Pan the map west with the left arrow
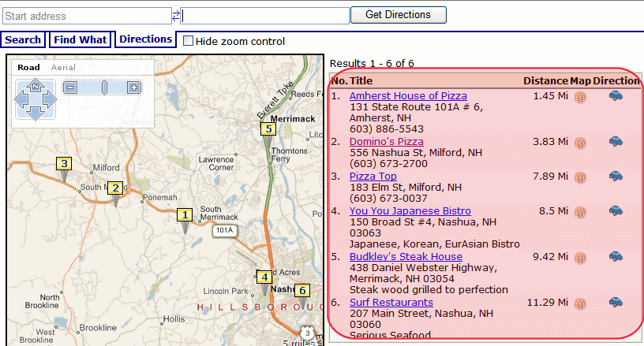 coord(22,99)
